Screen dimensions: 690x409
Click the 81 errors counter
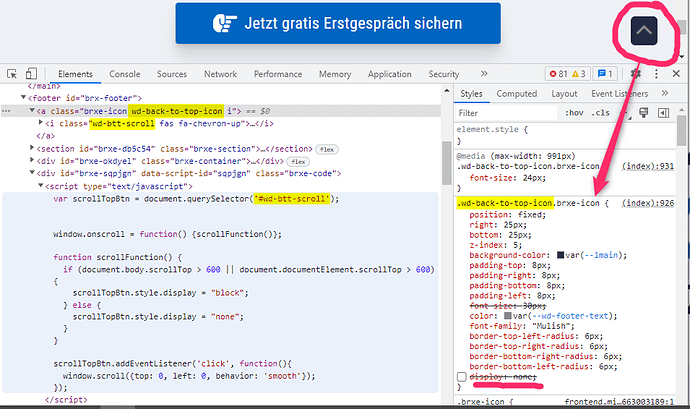point(558,74)
